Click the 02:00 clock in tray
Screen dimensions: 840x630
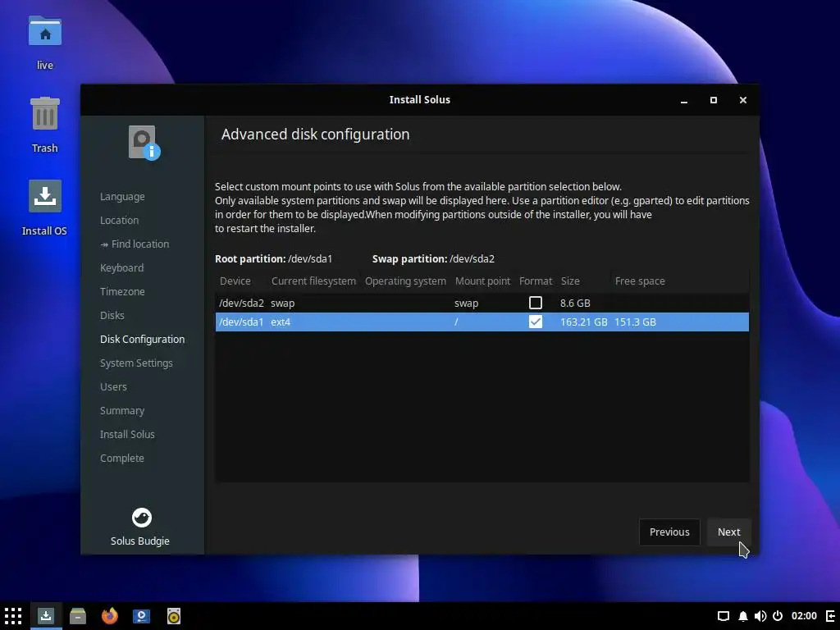[x=804, y=616]
